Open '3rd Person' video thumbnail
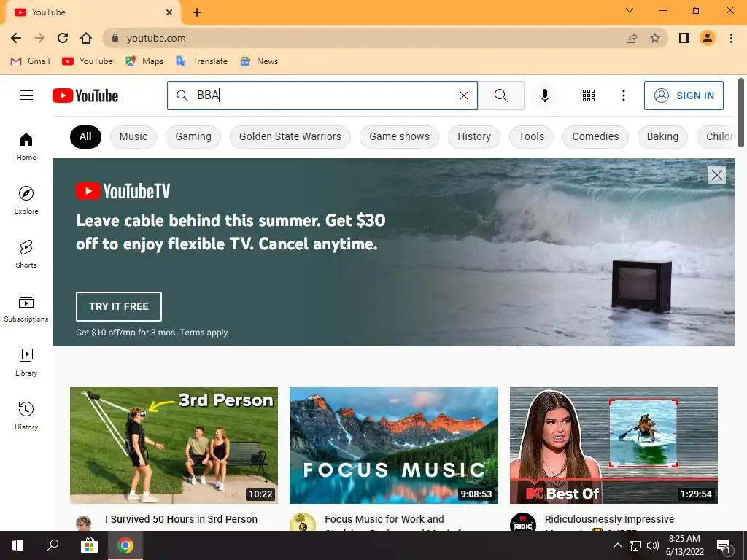This screenshot has height=560, width=747. click(x=174, y=446)
